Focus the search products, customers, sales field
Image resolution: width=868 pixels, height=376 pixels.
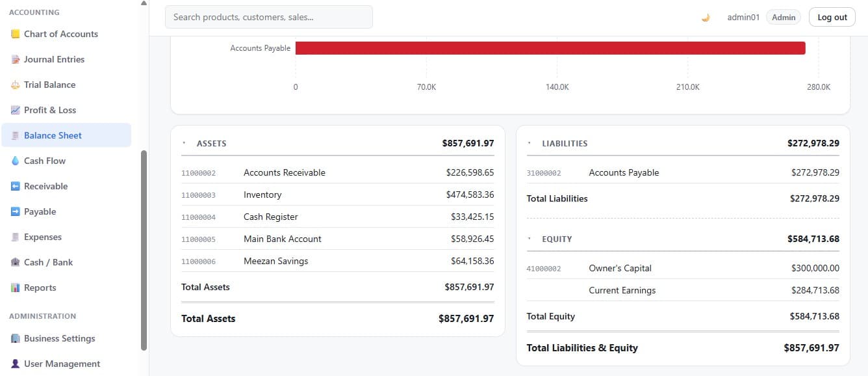click(x=269, y=17)
